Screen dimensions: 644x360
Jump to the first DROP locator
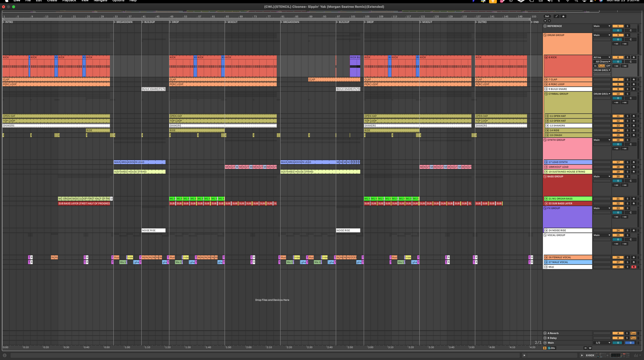[174, 22]
